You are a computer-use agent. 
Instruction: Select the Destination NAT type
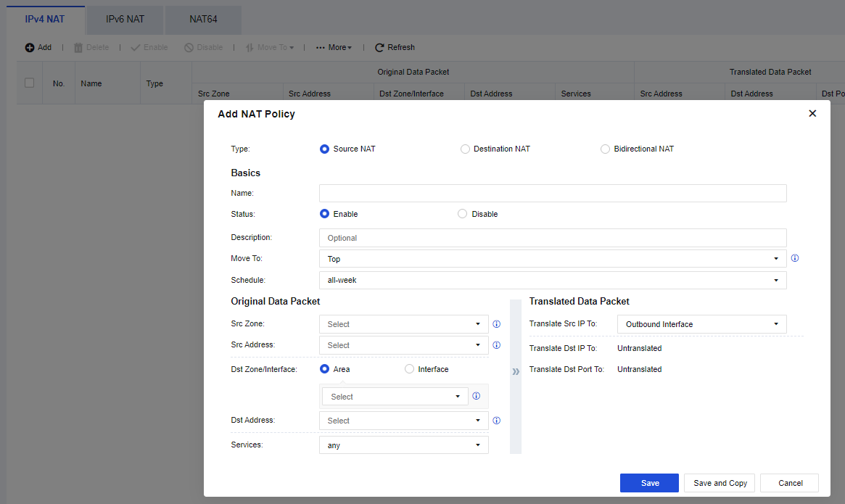click(x=465, y=149)
